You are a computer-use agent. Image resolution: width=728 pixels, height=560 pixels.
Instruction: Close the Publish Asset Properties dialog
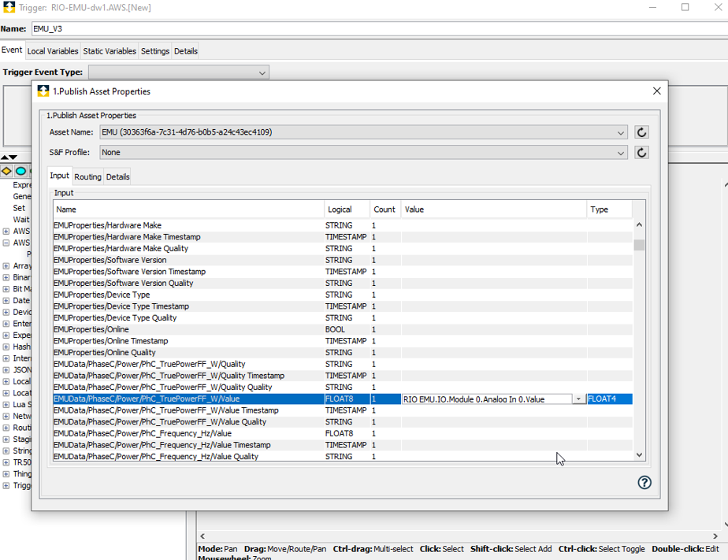pos(656,91)
